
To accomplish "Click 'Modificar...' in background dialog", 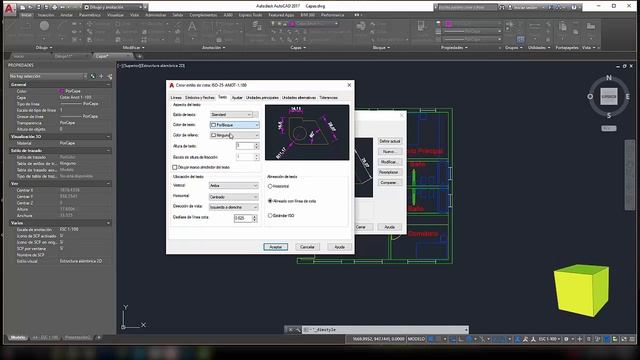I will [389, 162].
